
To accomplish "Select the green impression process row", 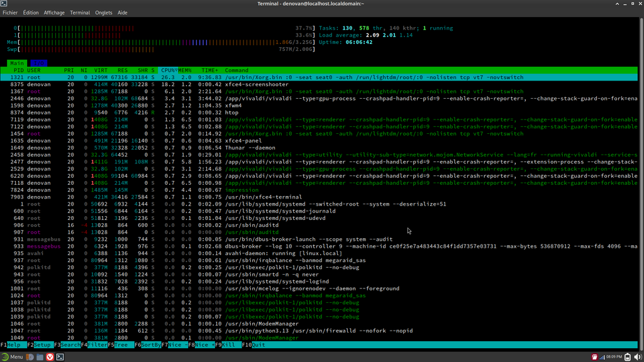I will [x=319, y=190].
